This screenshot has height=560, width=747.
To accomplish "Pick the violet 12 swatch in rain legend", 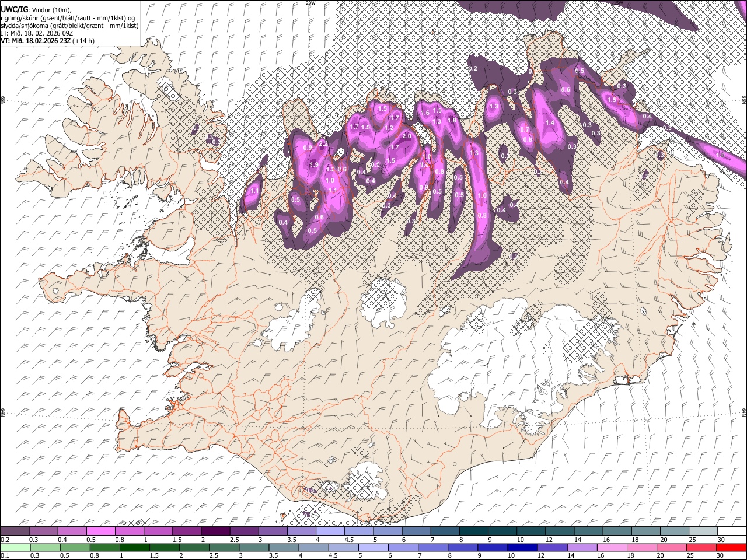I will tap(552, 547).
